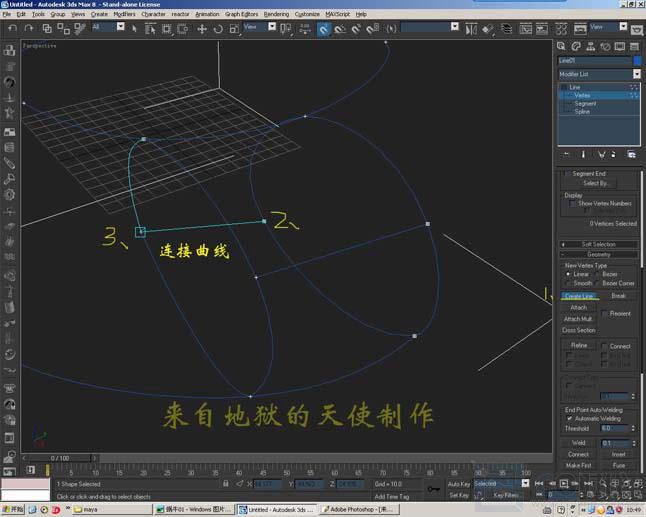Click the 0 / 100 time slider
Screen dimensions: 646x517
(60, 458)
